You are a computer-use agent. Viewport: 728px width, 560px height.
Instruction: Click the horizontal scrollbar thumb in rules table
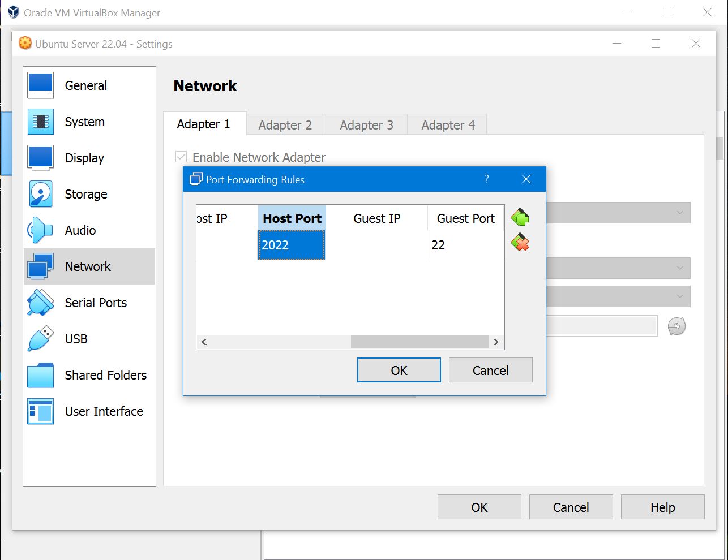point(419,342)
